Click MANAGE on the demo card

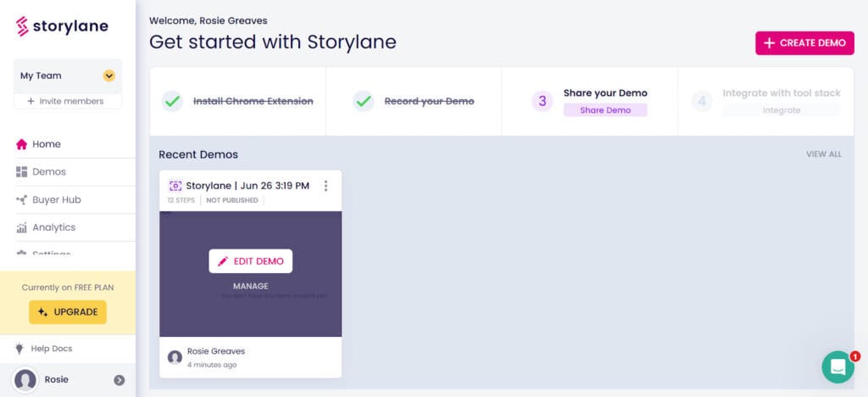[x=250, y=286]
